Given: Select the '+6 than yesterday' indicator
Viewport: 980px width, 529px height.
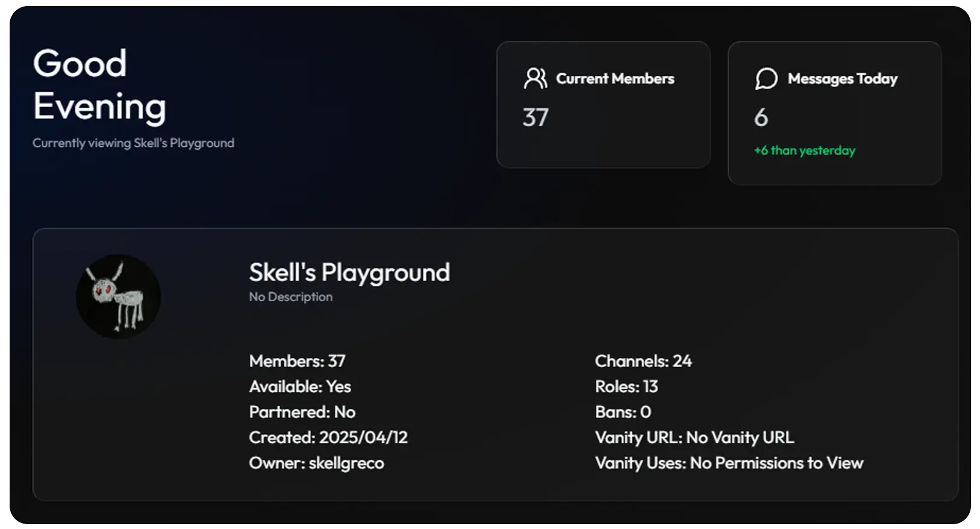Looking at the screenshot, I should [805, 150].
